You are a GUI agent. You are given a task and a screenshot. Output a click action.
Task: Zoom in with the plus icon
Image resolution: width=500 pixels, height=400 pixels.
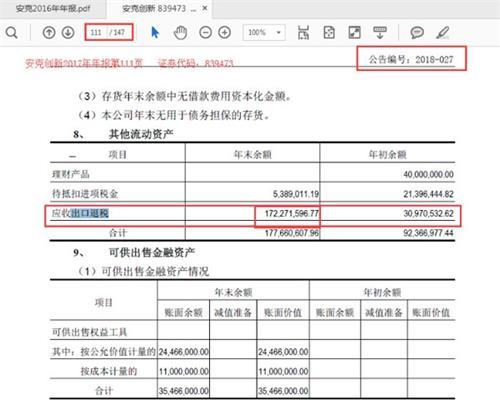pyautogui.click(x=224, y=33)
